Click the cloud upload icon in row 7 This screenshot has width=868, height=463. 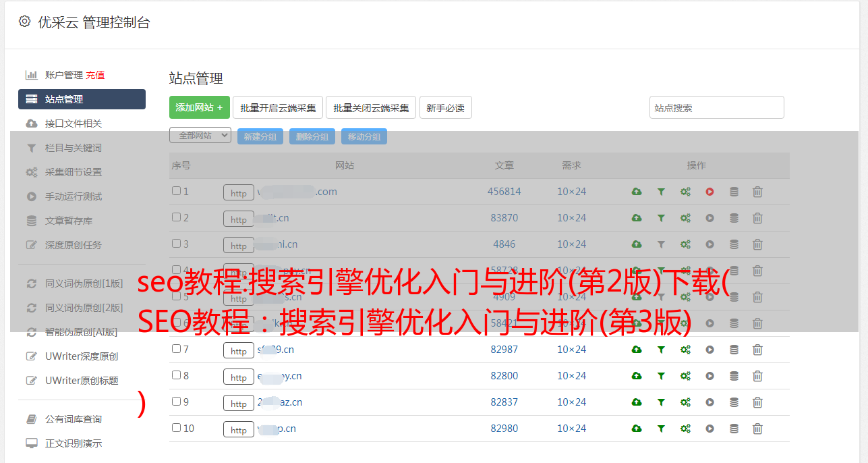coord(637,350)
